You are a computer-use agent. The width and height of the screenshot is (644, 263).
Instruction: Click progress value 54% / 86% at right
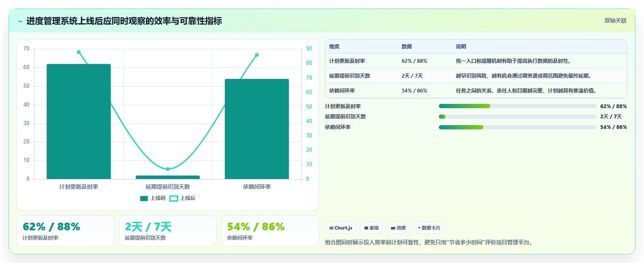613,127
